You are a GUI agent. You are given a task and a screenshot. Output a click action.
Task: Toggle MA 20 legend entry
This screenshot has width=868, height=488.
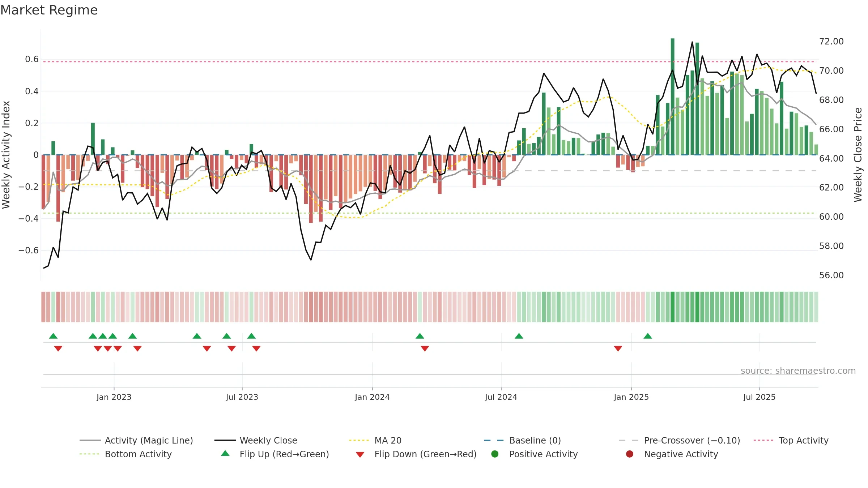point(375,440)
